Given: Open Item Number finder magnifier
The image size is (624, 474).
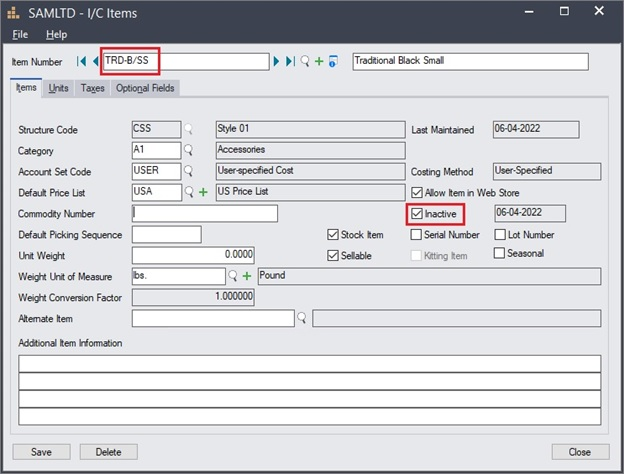Looking at the screenshot, I should (x=305, y=61).
